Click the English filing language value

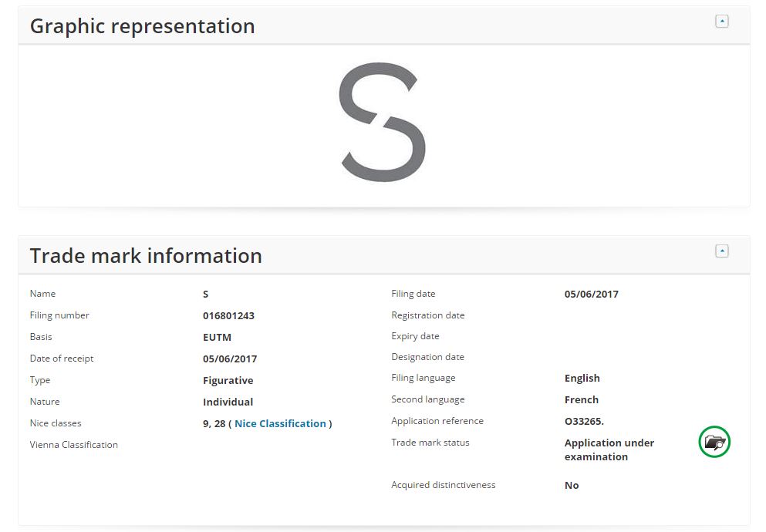(x=582, y=378)
